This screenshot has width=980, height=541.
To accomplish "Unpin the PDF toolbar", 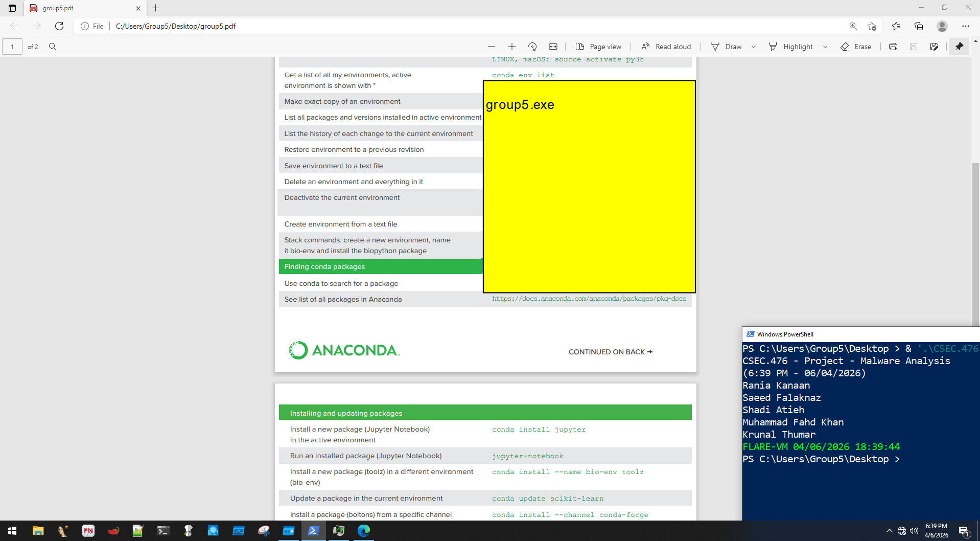I will pyautogui.click(x=959, y=47).
